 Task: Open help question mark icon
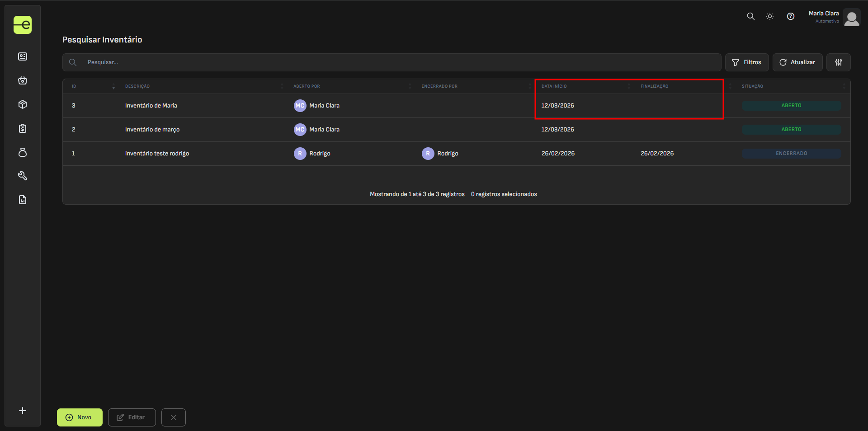point(791,16)
